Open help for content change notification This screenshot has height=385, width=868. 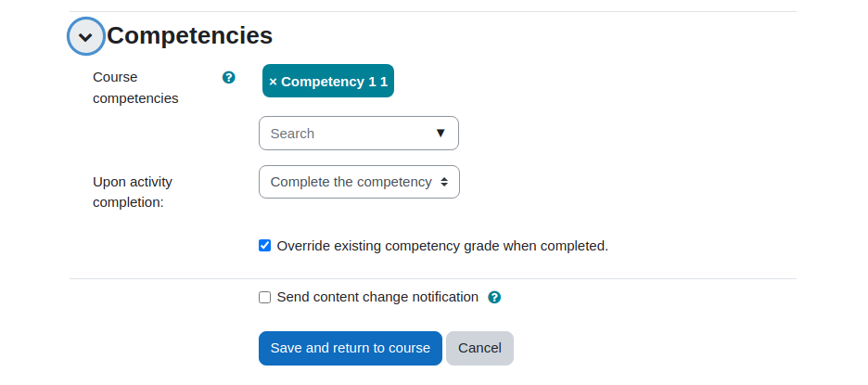(x=494, y=298)
